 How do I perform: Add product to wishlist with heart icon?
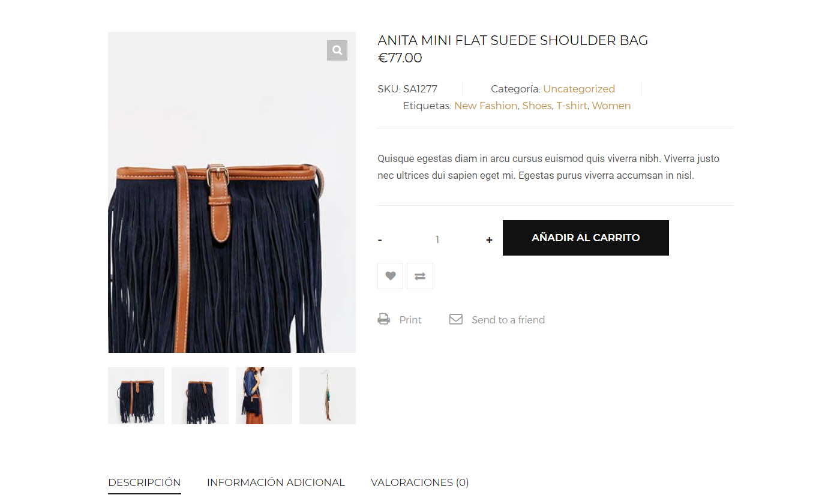click(391, 276)
